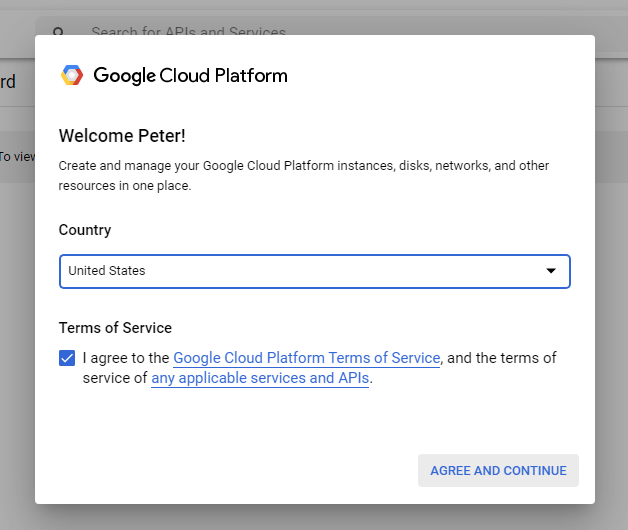The image size is (628, 530).
Task: Click 'resources in one place.' description line
Action: coord(125,186)
